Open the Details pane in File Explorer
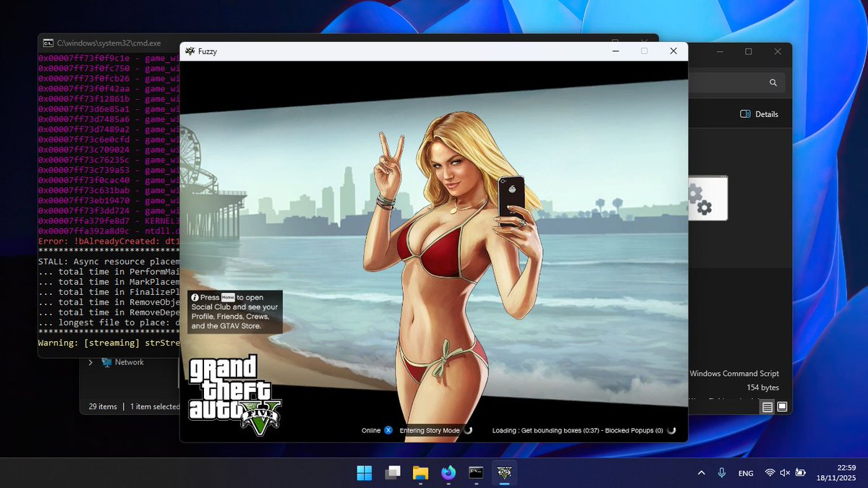 click(x=759, y=114)
